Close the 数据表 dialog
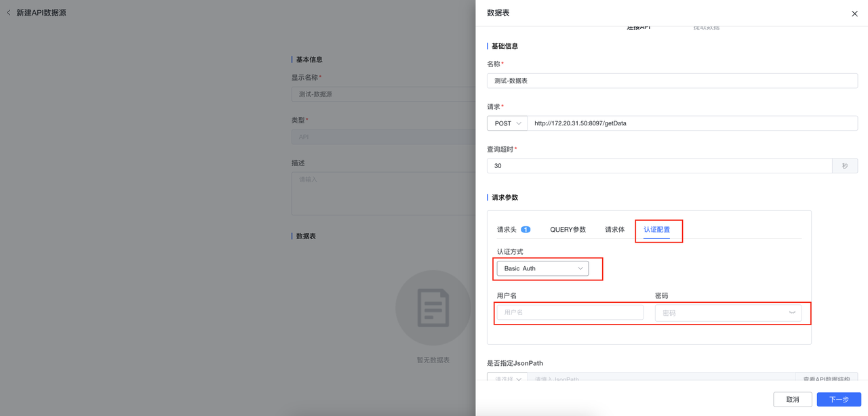The image size is (868, 416). [854, 14]
